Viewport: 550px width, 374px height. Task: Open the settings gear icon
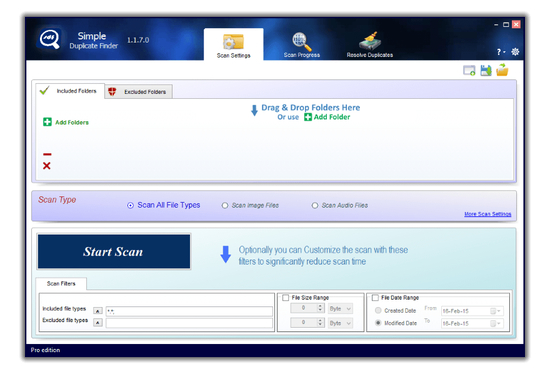(515, 52)
